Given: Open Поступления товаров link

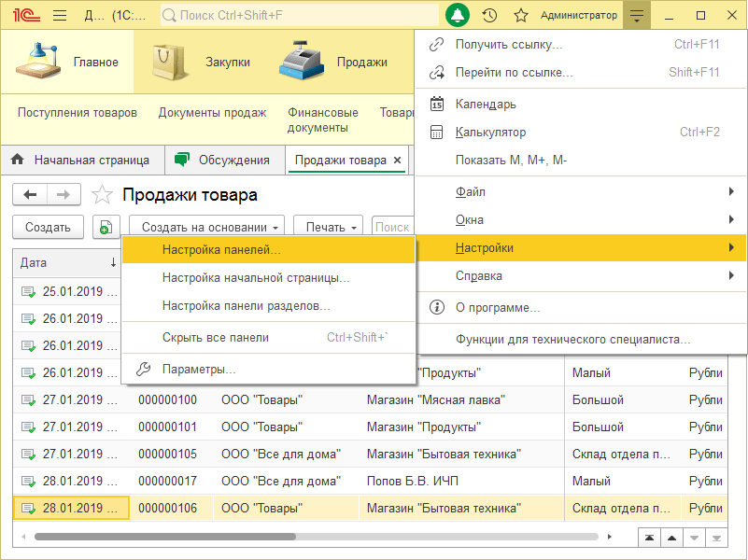Looking at the screenshot, I should pos(78,113).
